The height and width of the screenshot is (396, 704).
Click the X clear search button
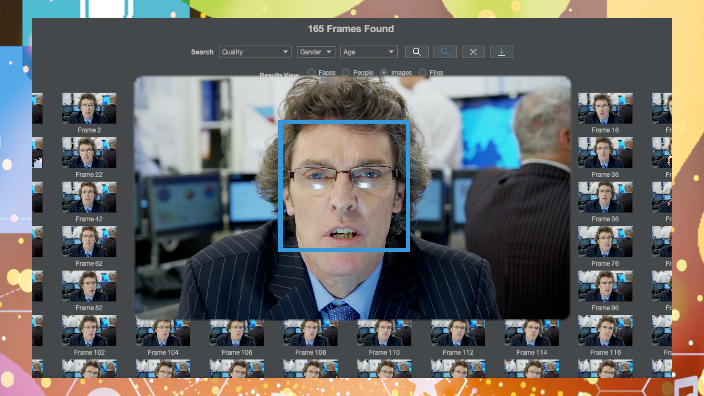click(x=473, y=52)
